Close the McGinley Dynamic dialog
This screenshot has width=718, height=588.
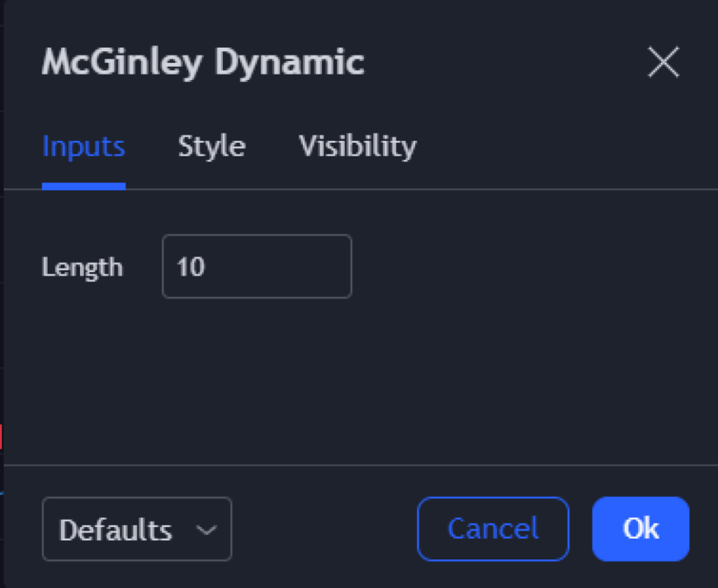click(x=663, y=63)
